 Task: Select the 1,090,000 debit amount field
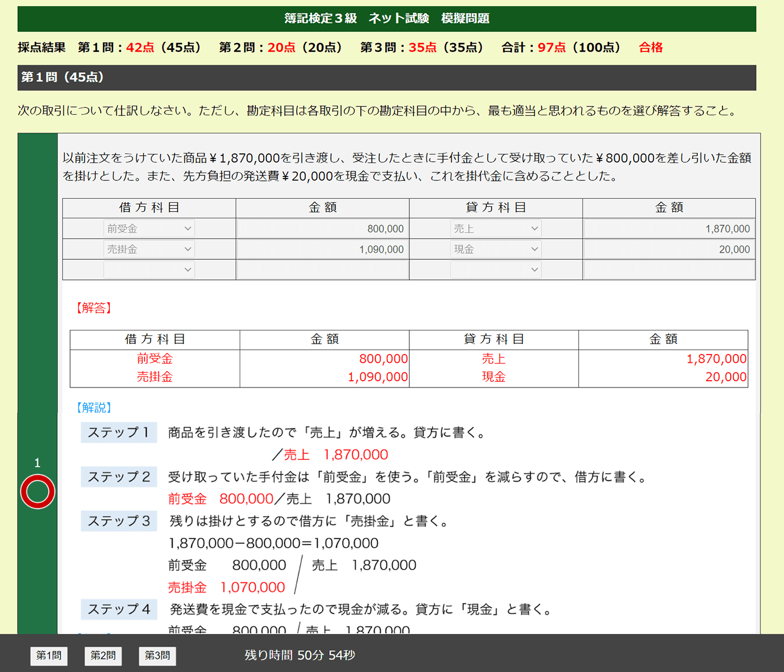[x=323, y=249]
